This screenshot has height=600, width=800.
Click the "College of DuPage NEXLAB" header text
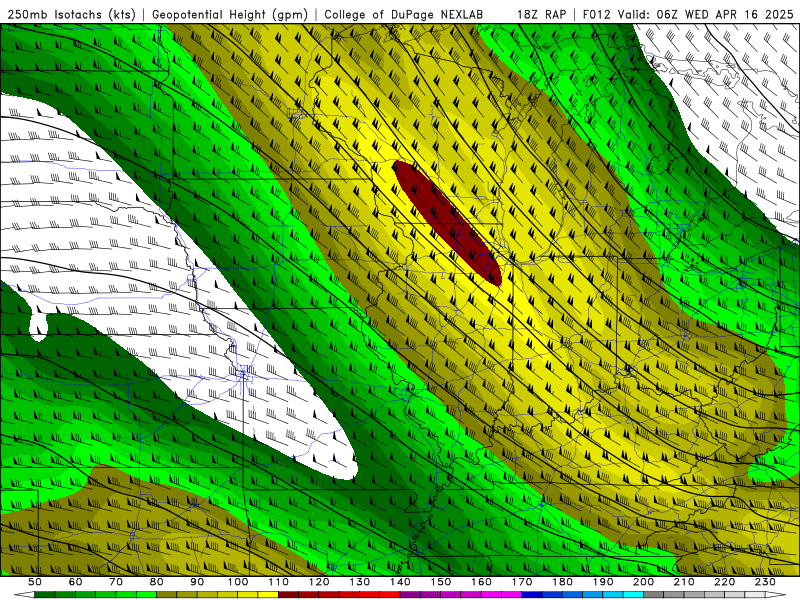(x=403, y=14)
